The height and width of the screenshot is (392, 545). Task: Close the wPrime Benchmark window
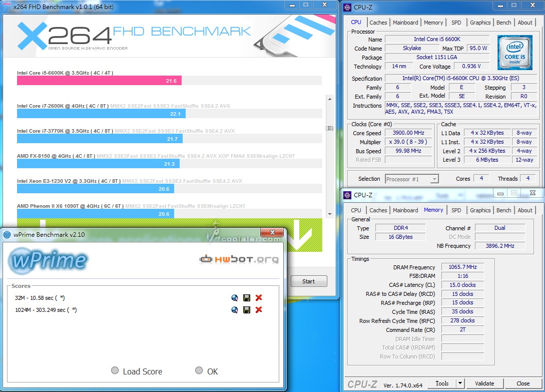pos(272,232)
